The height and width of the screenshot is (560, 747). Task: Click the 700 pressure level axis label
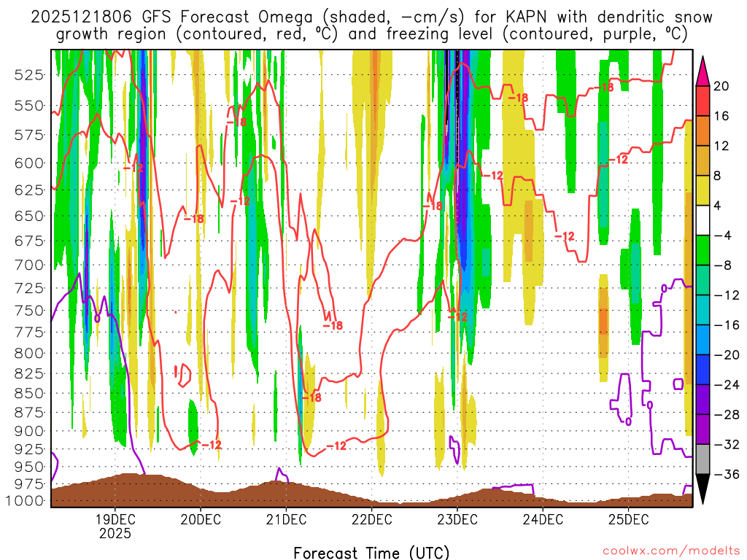click(28, 265)
